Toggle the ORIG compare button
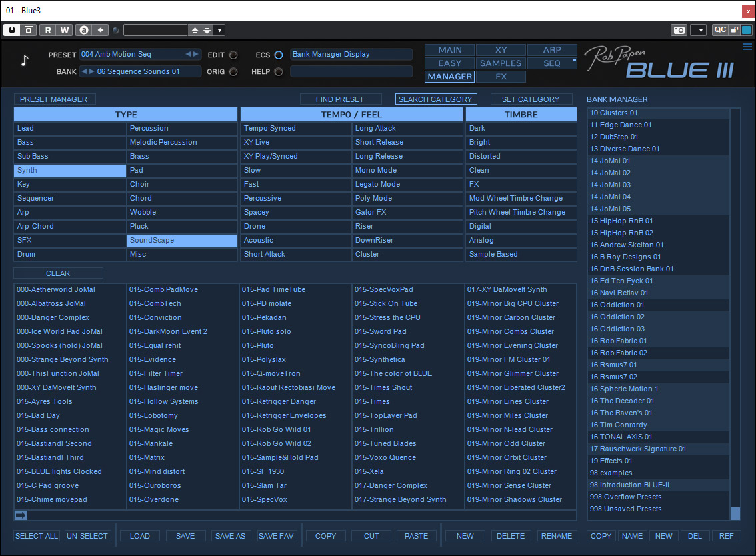The height and width of the screenshot is (556, 756). 233,72
